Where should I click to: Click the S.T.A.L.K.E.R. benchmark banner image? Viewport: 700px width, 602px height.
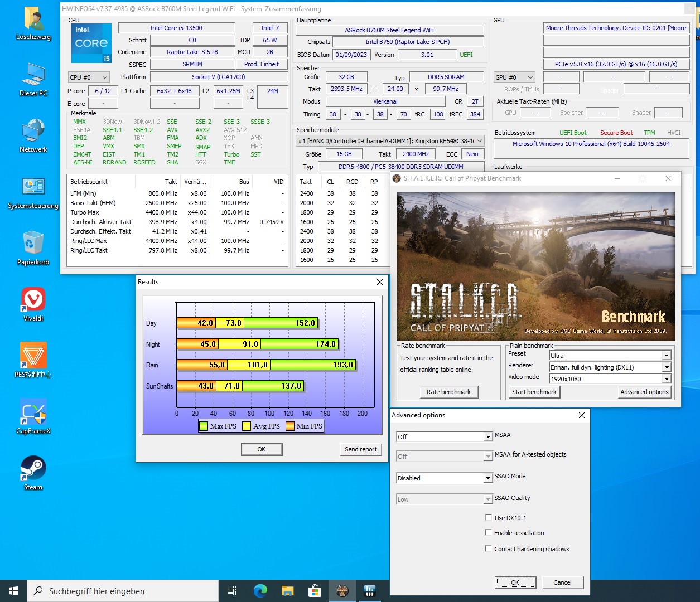[x=536, y=266]
